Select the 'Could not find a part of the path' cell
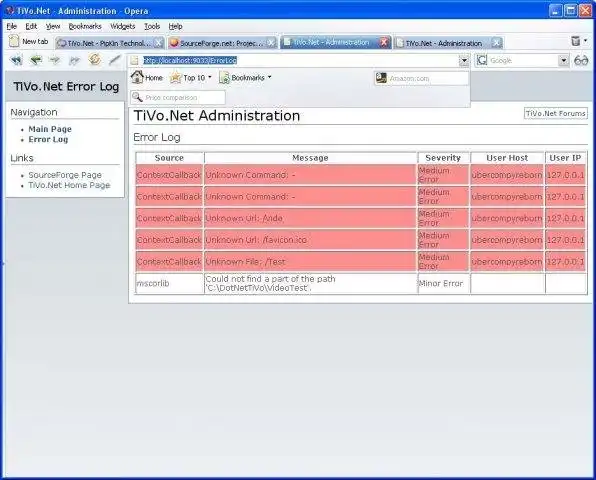596x480 pixels. pos(310,284)
